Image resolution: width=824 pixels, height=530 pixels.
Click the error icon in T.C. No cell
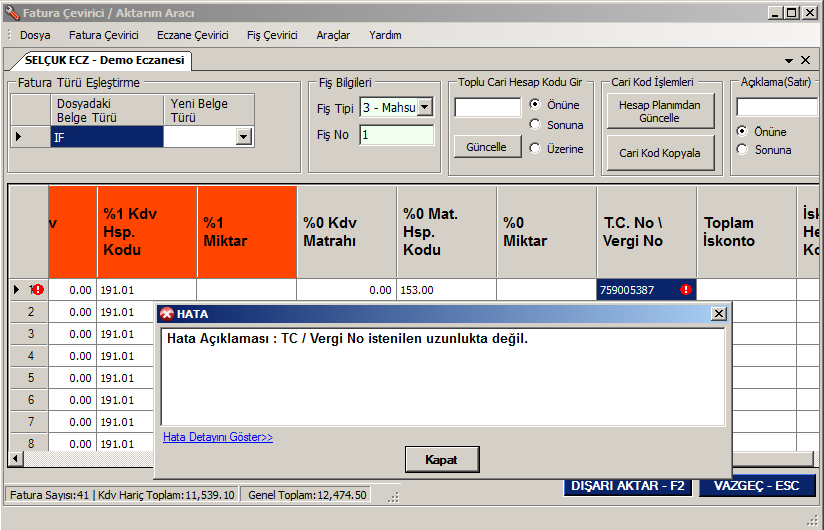point(686,290)
